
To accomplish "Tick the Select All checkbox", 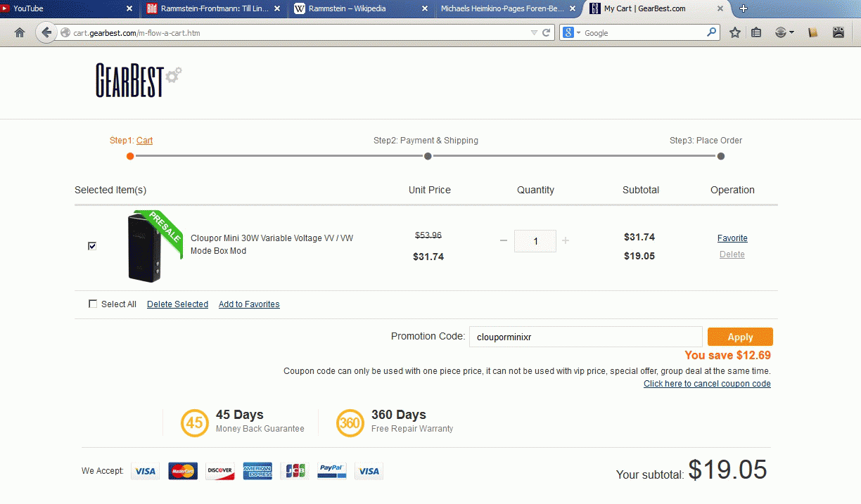I will [x=93, y=304].
